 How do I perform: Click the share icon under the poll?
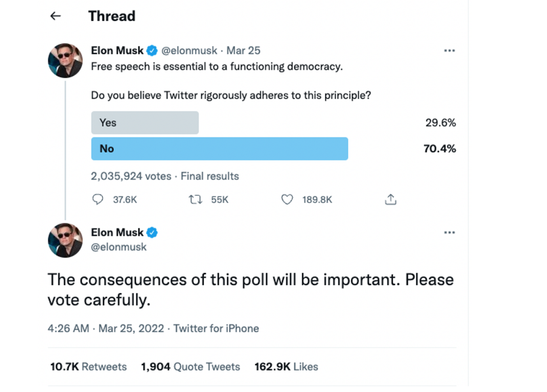[x=390, y=199]
